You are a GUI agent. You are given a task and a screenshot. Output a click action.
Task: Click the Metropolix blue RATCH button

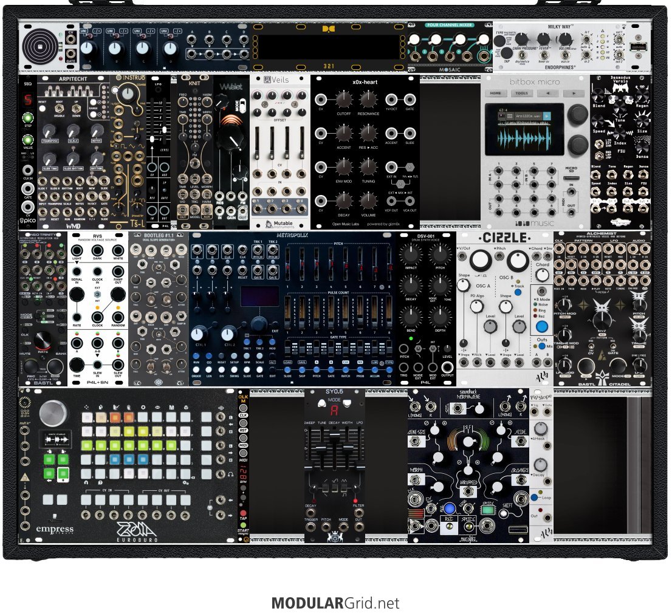point(346,370)
